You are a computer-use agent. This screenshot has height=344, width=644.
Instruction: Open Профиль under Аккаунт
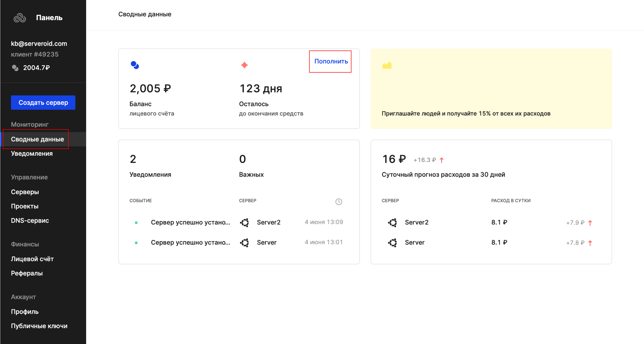[25, 312]
